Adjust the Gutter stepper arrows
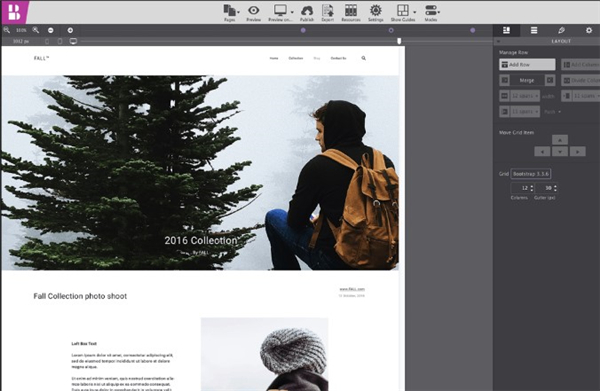This screenshot has width=600, height=391. 555,188
